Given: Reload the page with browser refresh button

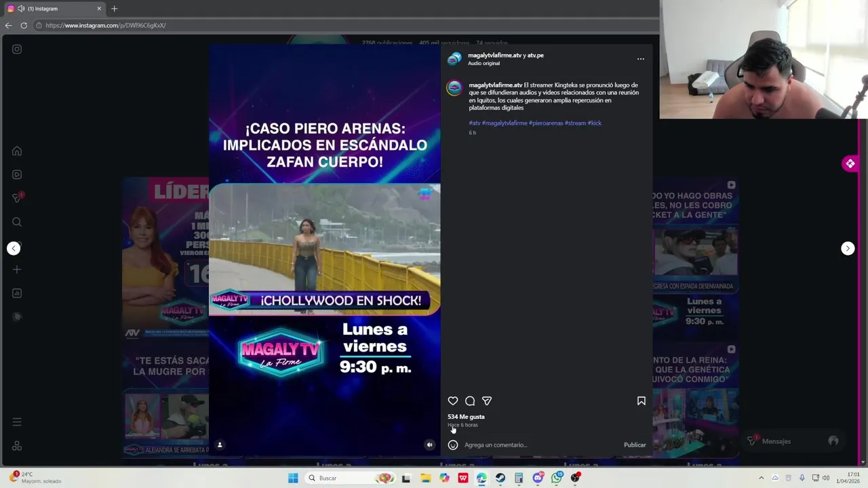Looking at the screenshot, I should [24, 25].
